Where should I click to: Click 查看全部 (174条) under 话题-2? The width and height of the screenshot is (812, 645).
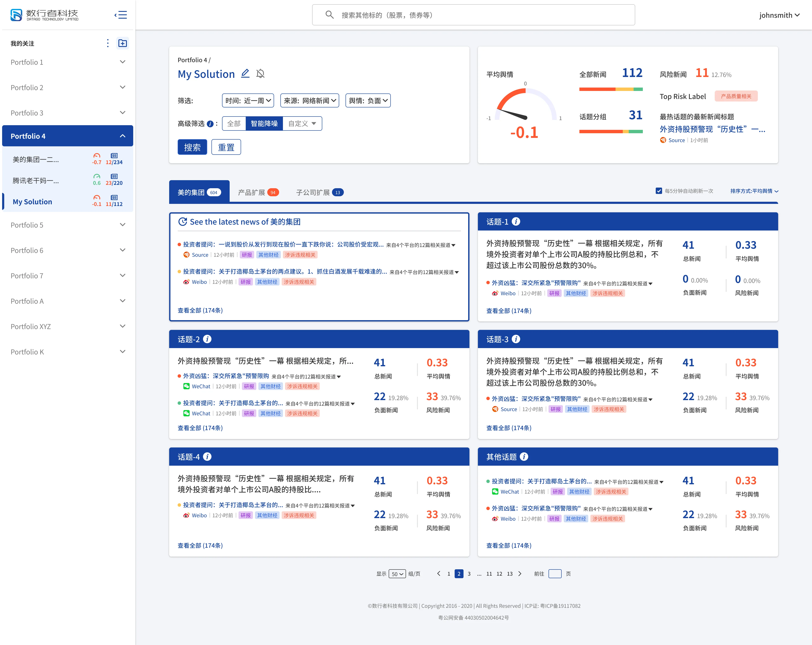200,428
